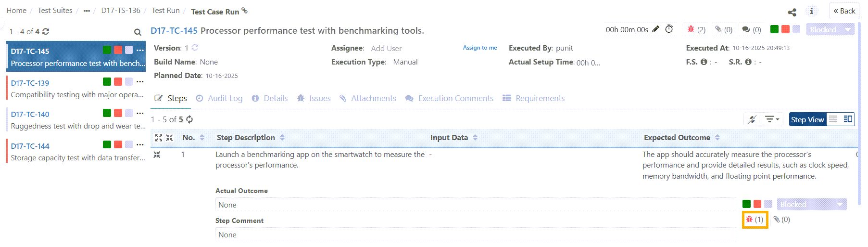Open step 1 attachments paperclip (0)

(x=782, y=220)
